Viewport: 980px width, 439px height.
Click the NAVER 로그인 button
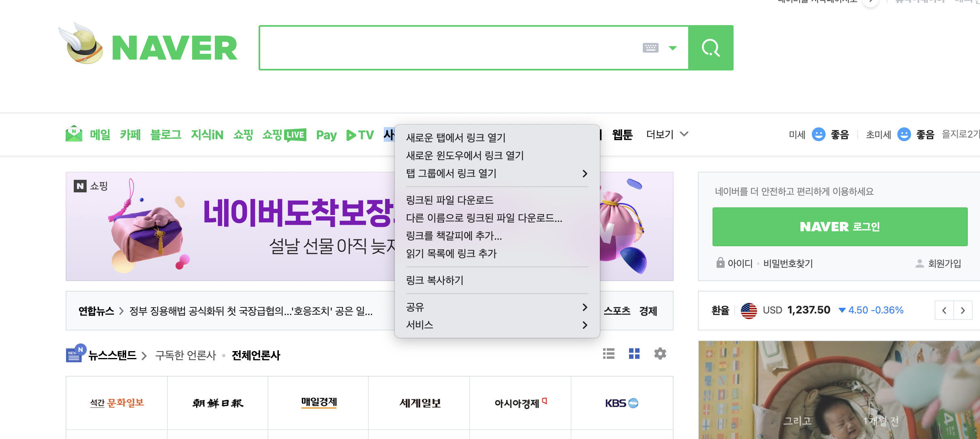click(x=840, y=226)
